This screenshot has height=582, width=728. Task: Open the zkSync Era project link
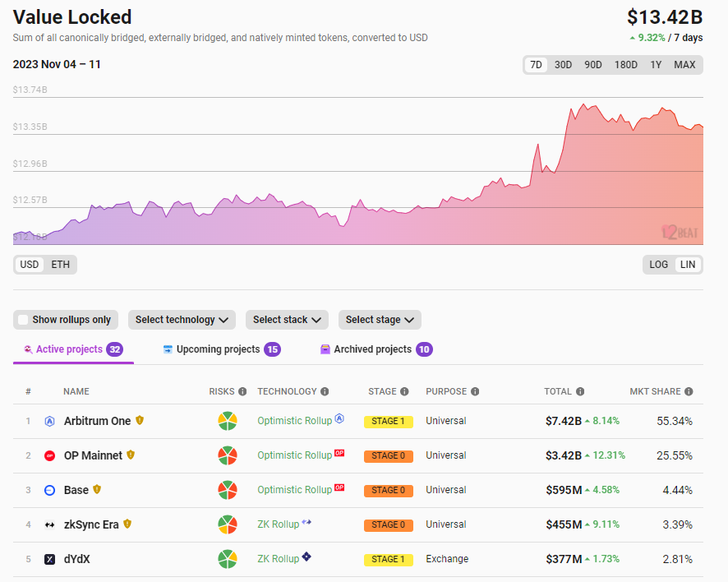coord(91,524)
